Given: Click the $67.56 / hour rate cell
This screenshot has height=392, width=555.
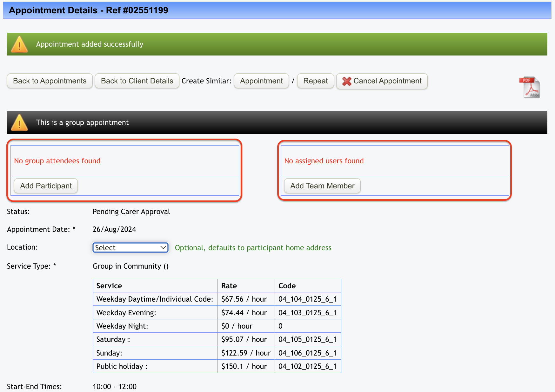Looking at the screenshot, I should [x=246, y=299].
